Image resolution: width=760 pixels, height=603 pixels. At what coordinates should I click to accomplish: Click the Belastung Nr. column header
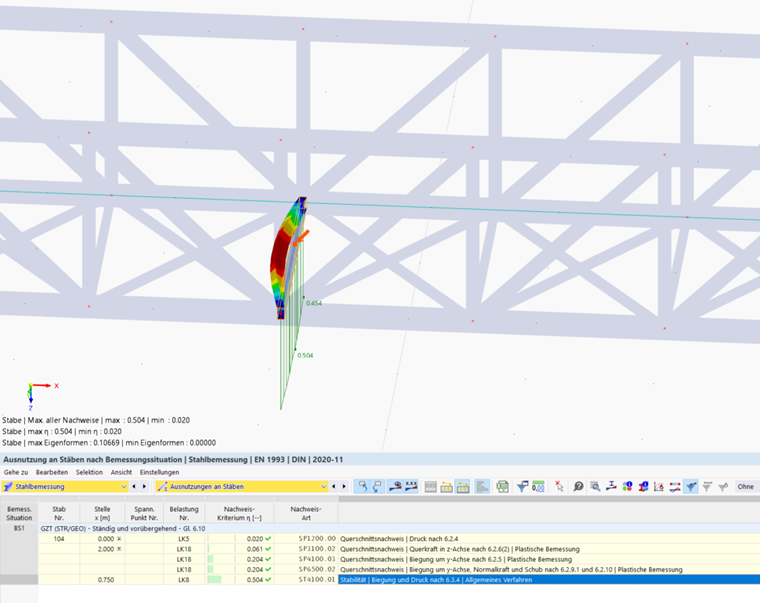[184, 513]
